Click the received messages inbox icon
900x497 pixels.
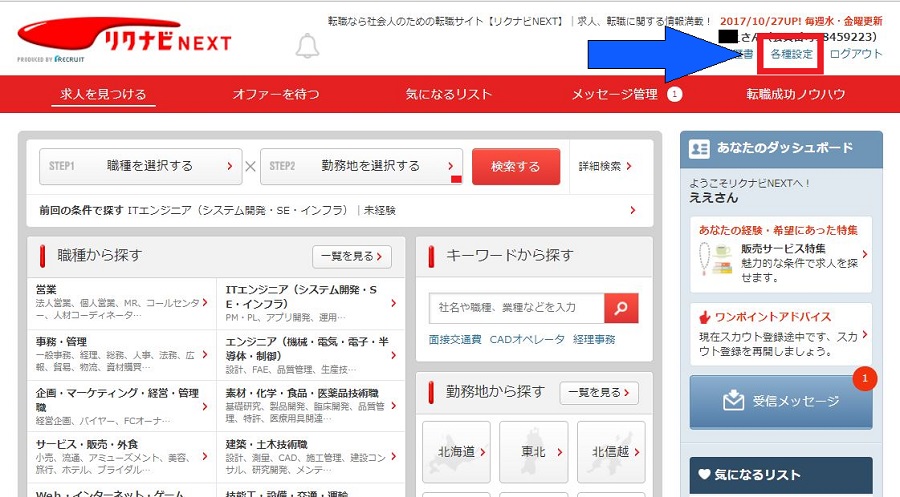click(733, 401)
